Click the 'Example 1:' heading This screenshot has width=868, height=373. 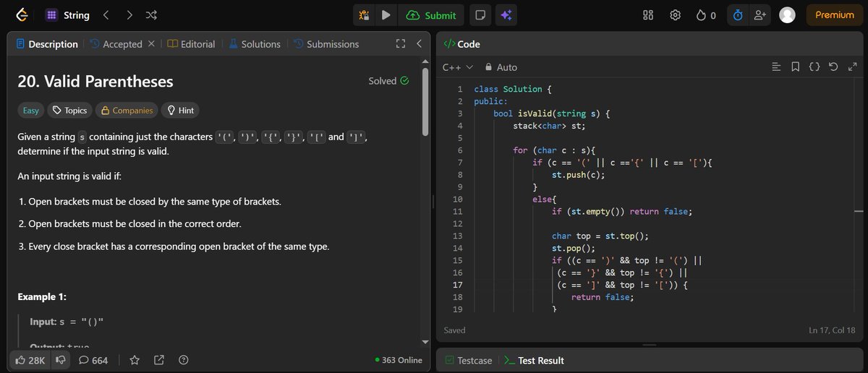[43, 297]
